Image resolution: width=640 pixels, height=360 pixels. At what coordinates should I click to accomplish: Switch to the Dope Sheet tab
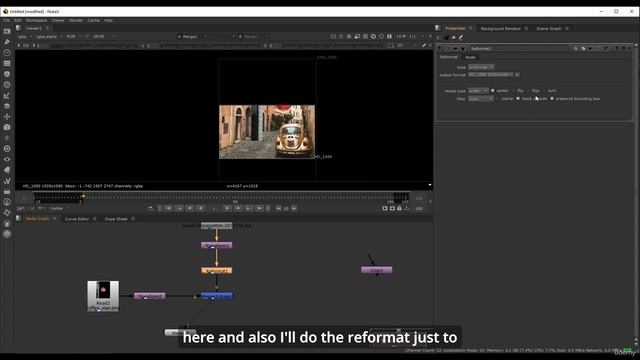click(116, 219)
